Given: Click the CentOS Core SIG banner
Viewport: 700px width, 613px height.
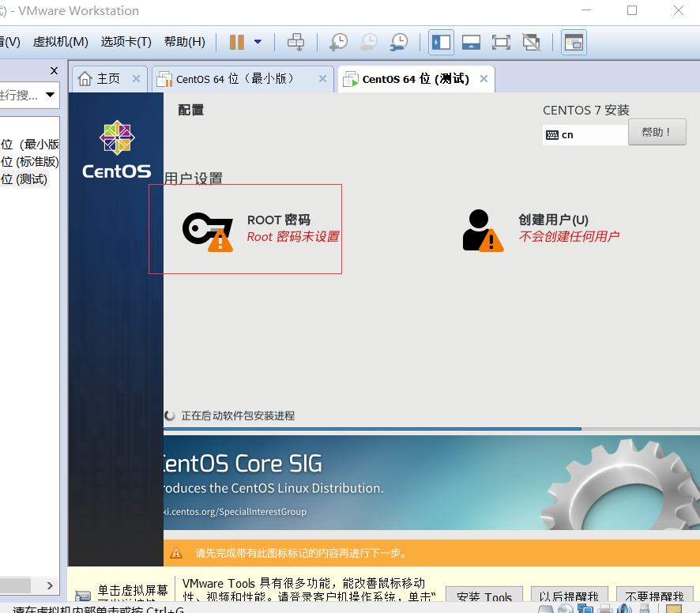Looking at the screenshot, I should [431, 483].
